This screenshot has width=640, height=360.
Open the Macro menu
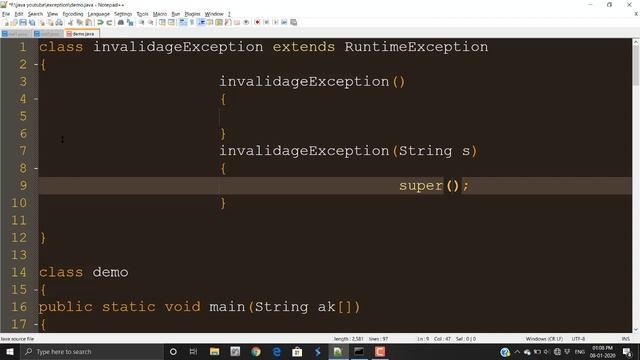point(160,14)
